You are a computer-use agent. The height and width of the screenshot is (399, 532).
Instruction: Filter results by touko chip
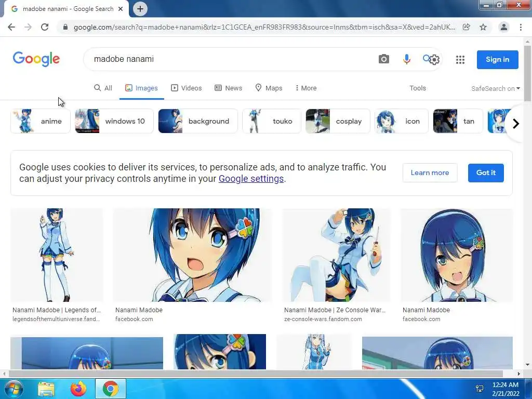(x=272, y=121)
